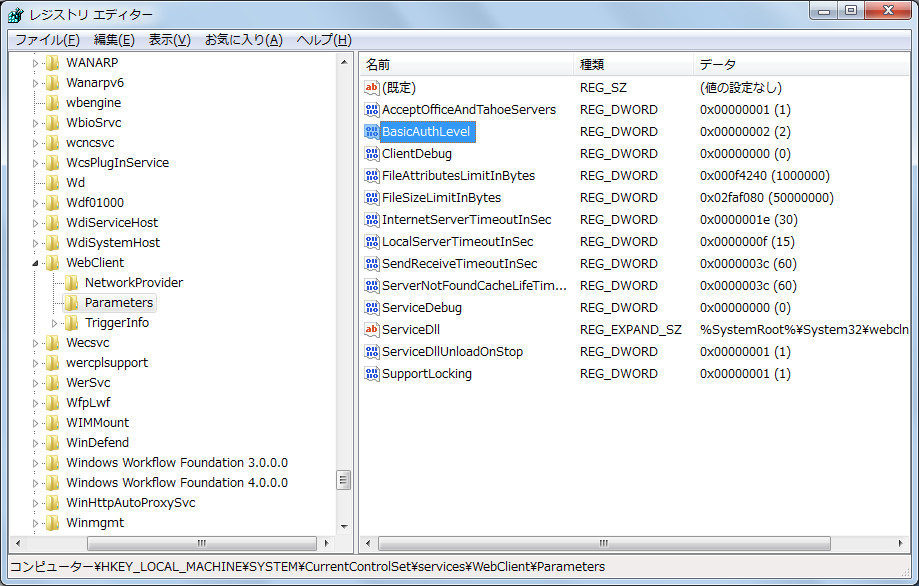Click the folder icon of WbioSrvc key
Viewport: 919px width, 586px height.
pyautogui.click(x=53, y=122)
